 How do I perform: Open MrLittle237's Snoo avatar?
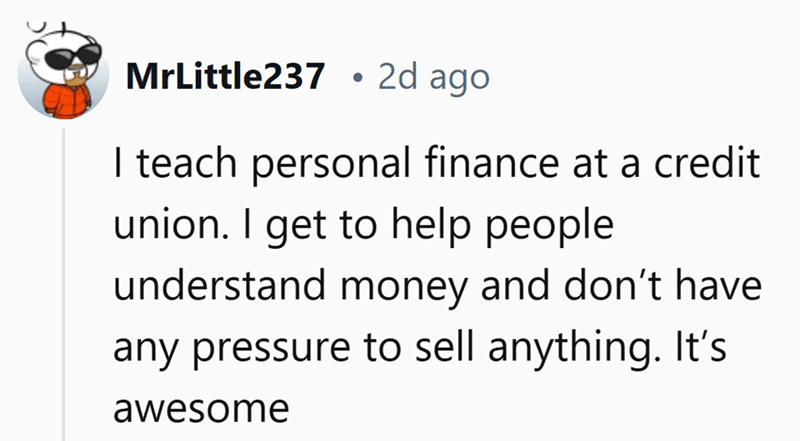click(x=63, y=71)
